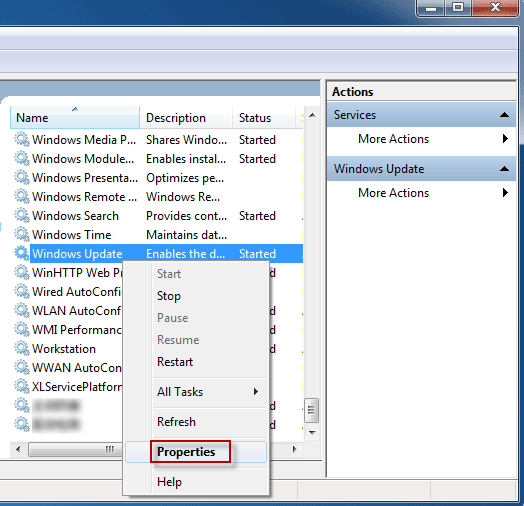Maximize the Services window
The width and height of the screenshot is (524, 506).
coord(458,7)
